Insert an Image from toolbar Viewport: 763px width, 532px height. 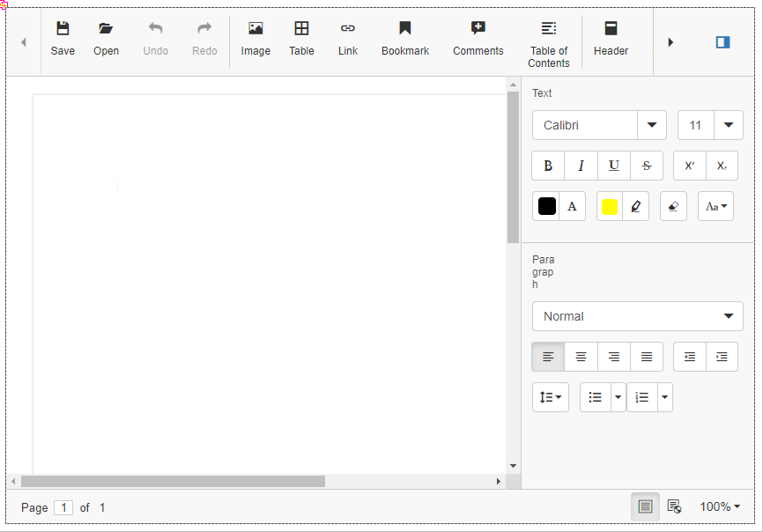256,39
